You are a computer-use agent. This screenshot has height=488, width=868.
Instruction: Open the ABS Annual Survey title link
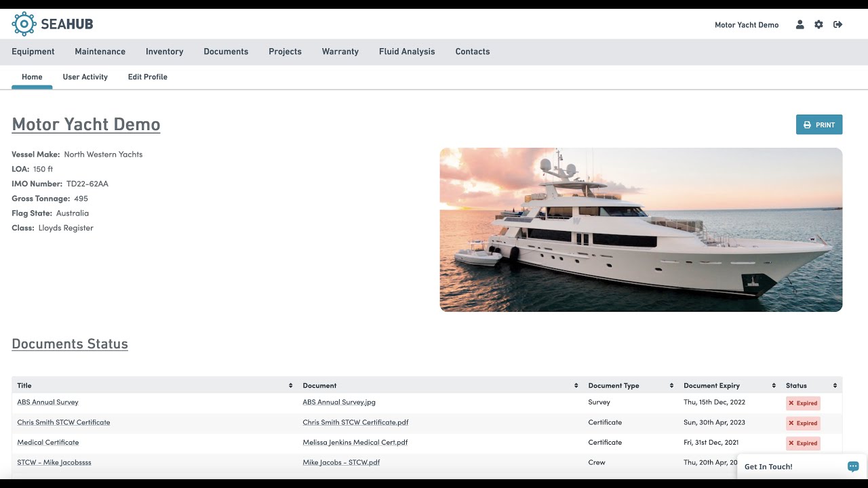[x=47, y=402]
